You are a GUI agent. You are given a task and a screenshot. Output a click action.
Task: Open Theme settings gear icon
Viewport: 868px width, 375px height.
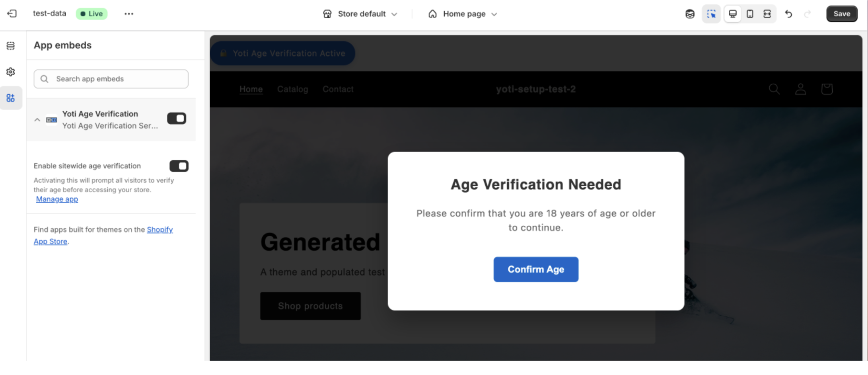tap(11, 72)
